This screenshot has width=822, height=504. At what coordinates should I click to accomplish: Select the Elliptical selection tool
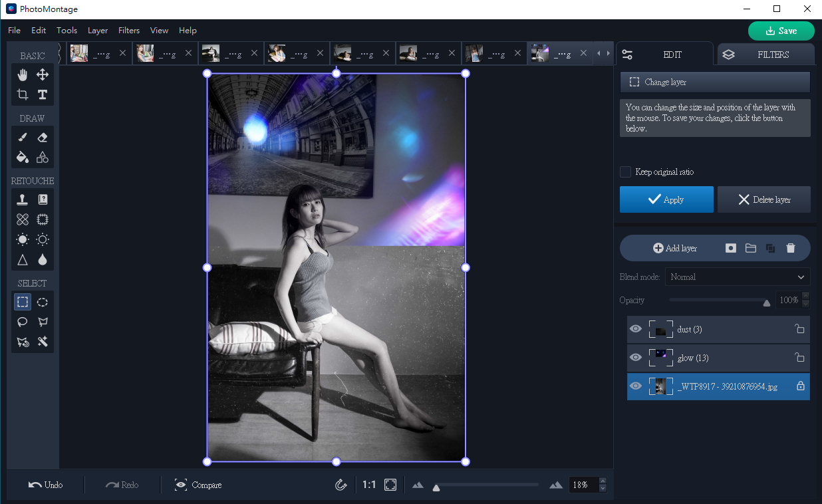(43, 302)
